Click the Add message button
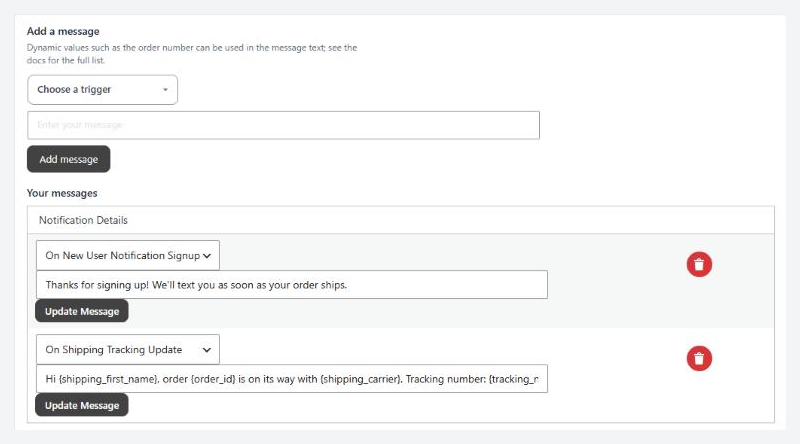Viewport: 800px width, 444px height. coord(68,159)
